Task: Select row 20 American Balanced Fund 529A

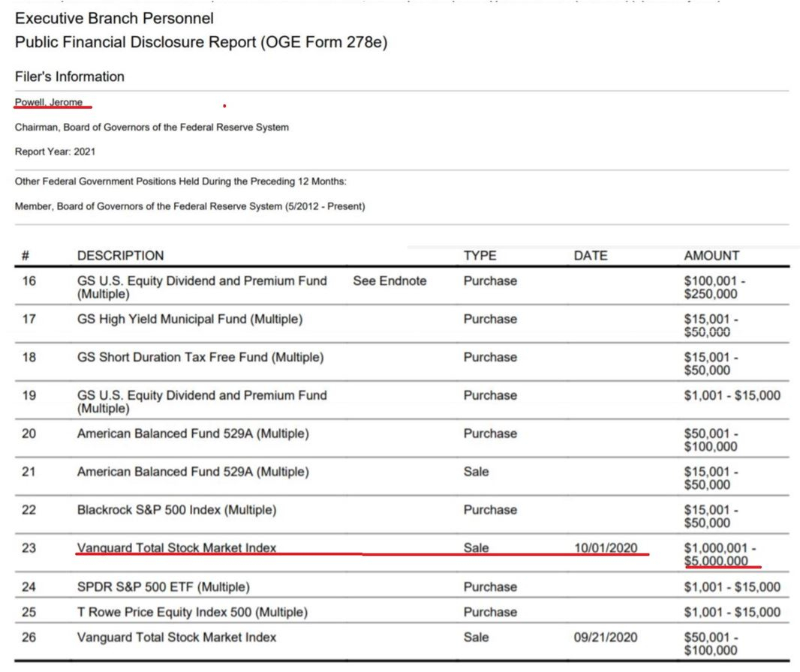Action: [193, 434]
